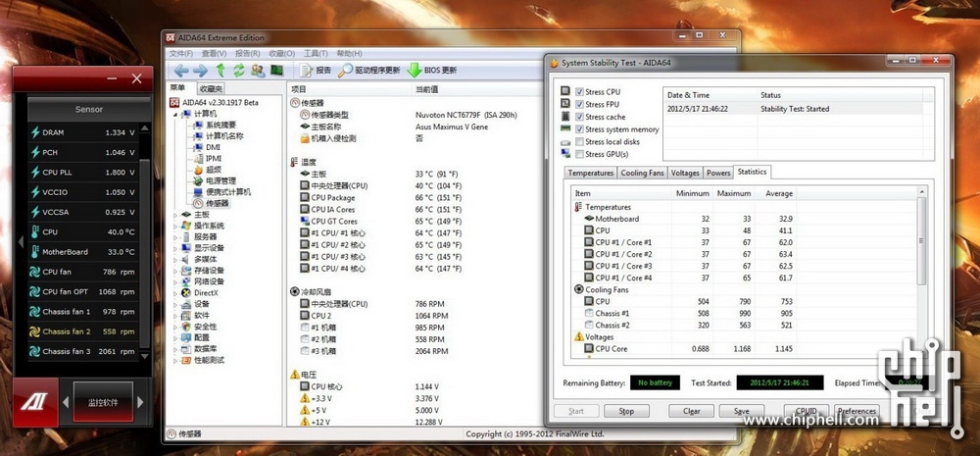Screen dimensions: 980x456
Task: Click Sensor panel scroll-up arrow
Action: point(145,127)
